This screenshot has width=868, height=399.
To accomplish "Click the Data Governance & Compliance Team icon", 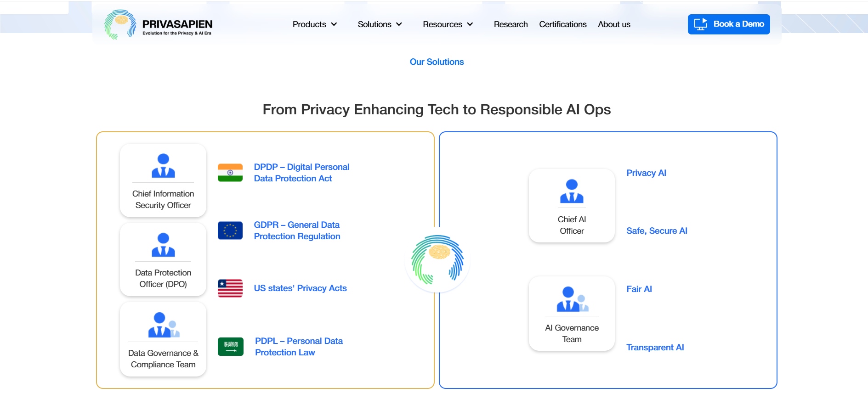I will [x=164, y=325].
